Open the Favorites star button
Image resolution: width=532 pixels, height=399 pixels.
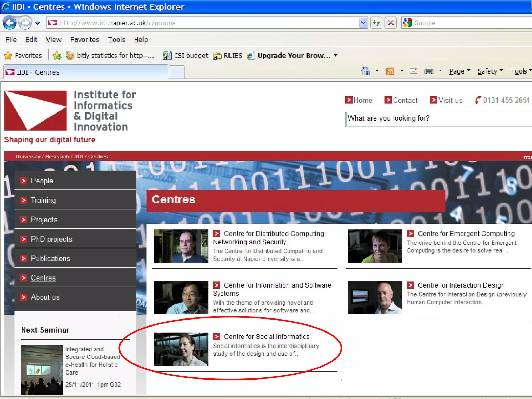coord(23,56)
